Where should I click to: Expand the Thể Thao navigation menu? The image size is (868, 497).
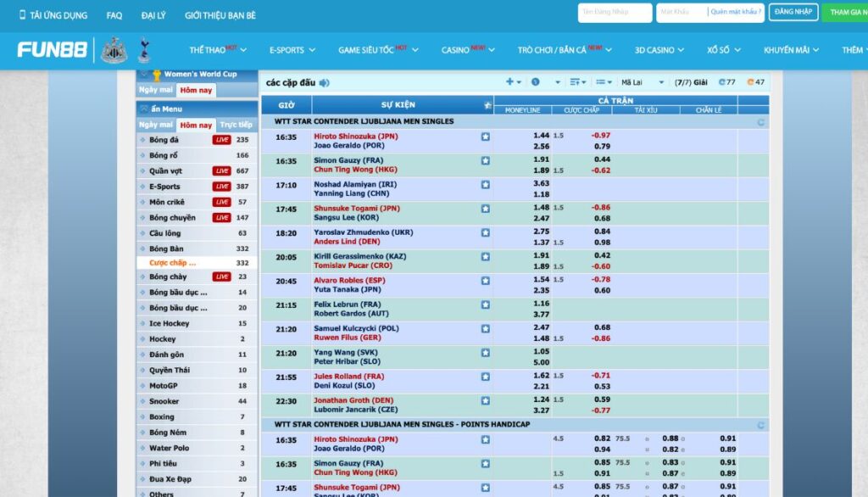pyautogui.click(x=218, y=50)
